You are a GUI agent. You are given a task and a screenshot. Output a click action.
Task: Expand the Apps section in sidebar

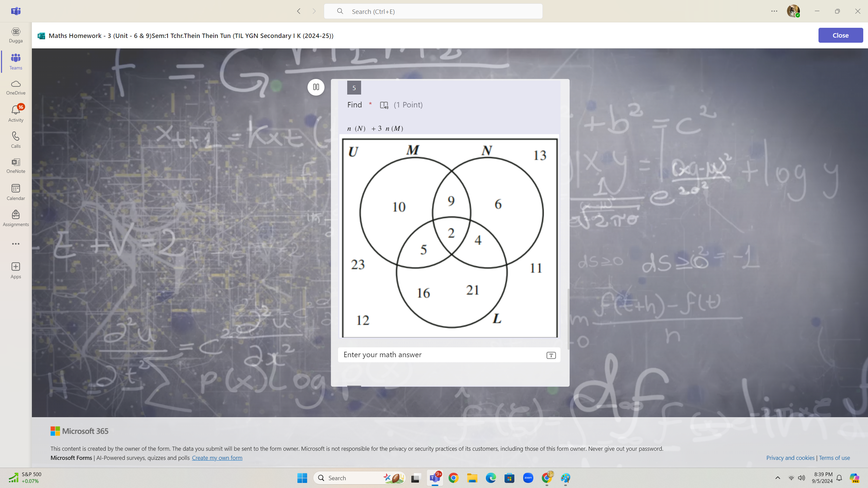coord(16,270)
